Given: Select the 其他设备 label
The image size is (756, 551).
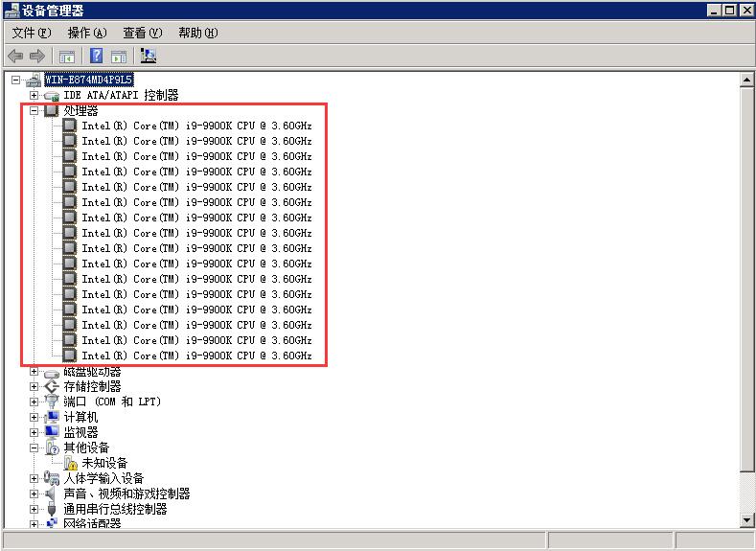Looking at the screenshot, I should [86, 448].
